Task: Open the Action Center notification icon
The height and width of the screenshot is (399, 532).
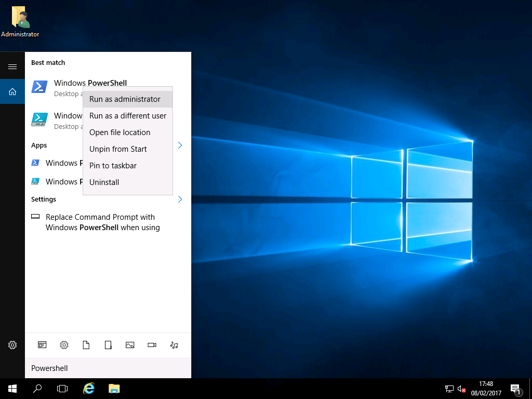Action: [516, 389]
